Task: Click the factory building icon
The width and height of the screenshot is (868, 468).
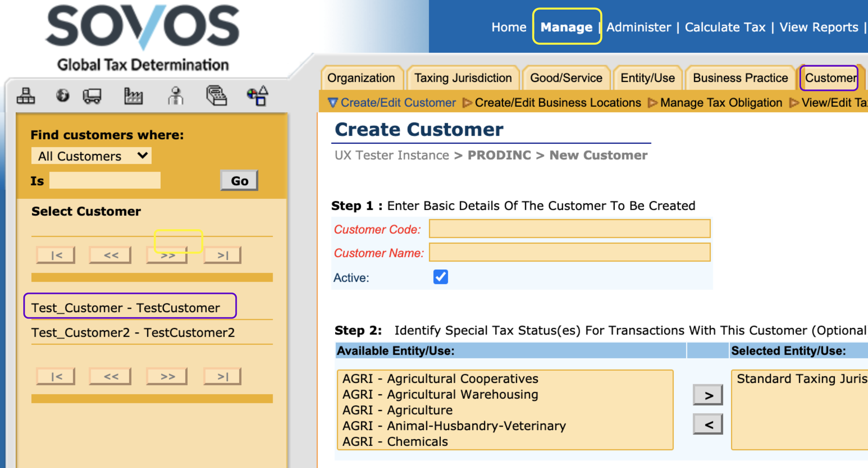Action: click(x=134, y=96)
